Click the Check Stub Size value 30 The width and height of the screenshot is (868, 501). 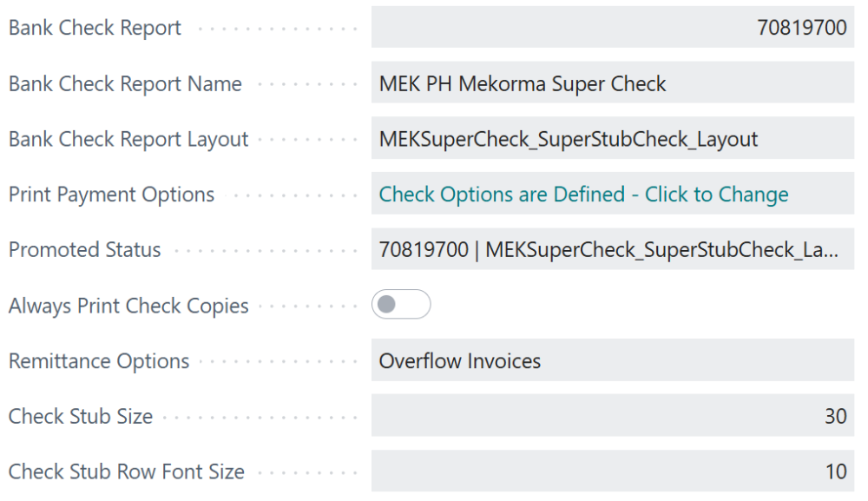point(836,416)
